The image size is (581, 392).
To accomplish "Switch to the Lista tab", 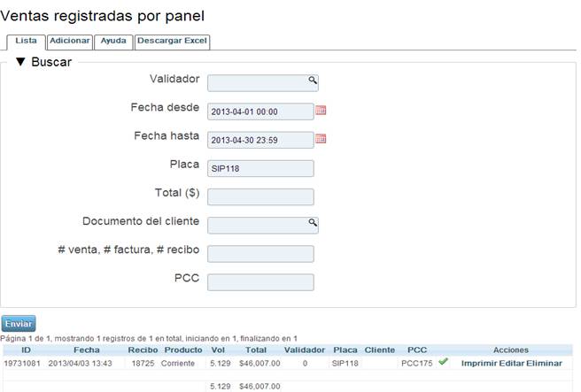I will [x=26, y=41].
